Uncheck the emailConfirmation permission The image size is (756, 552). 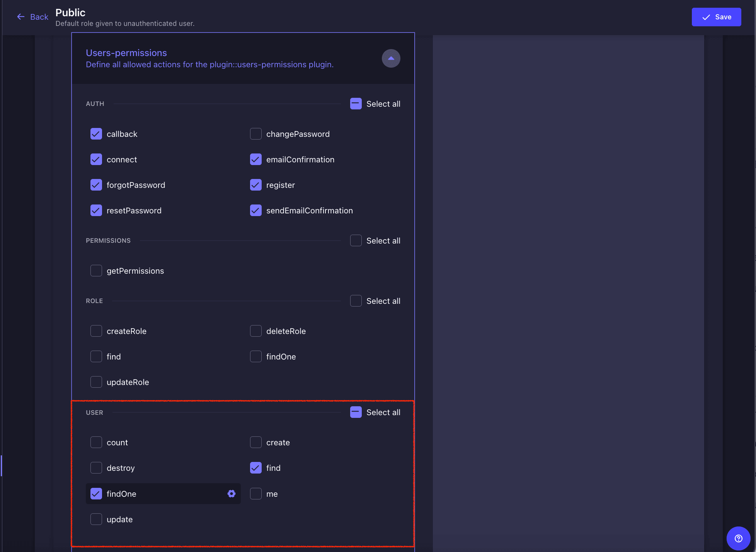coord(255,159)
